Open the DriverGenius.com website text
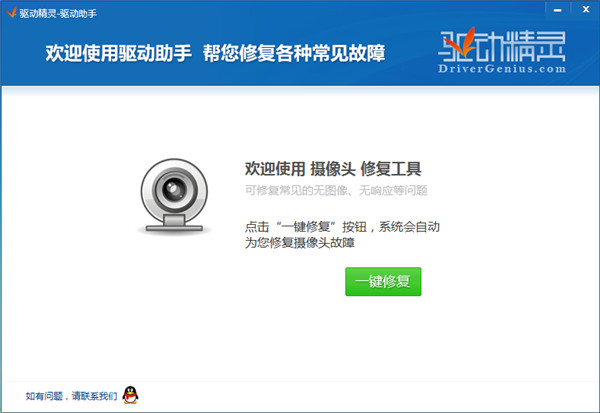This screenshot has height=413, width=600. [502, 69]
